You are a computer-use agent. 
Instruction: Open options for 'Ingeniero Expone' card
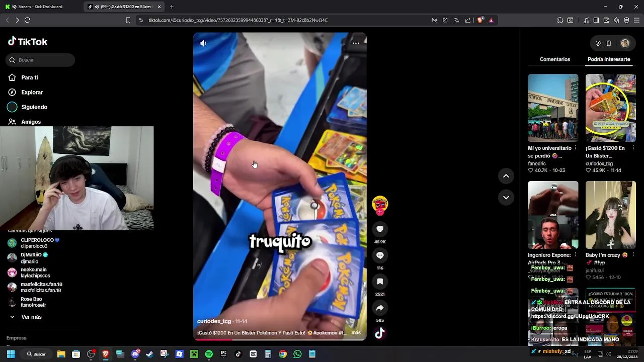point(576,255)
